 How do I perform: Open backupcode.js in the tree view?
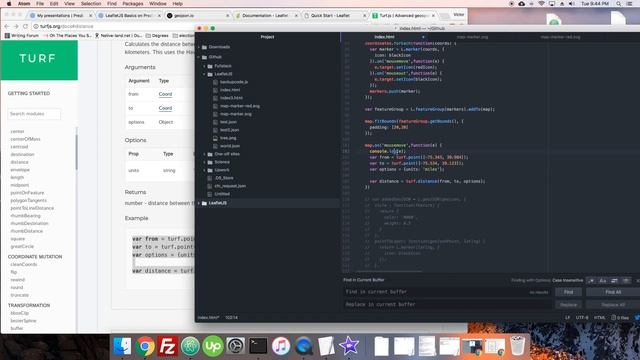pos(234,82)
